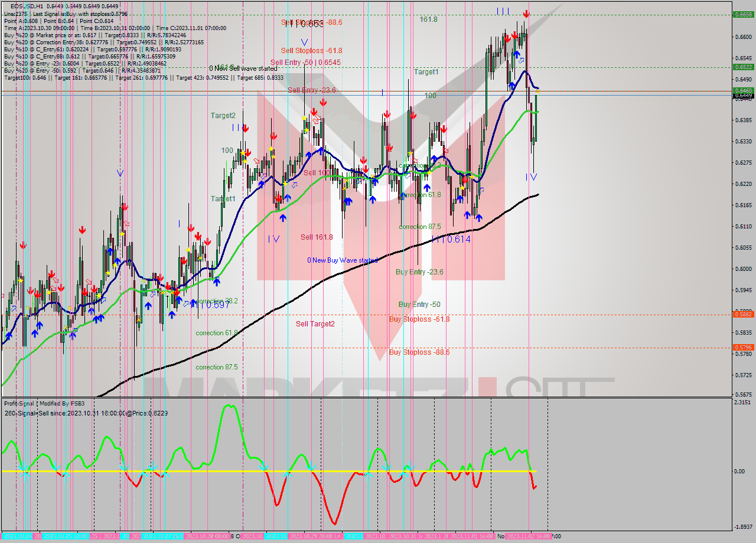Viewport: 756px width, 543px height.
Task: Click the black 0.6449 current price tag
Action: [742, 95]
